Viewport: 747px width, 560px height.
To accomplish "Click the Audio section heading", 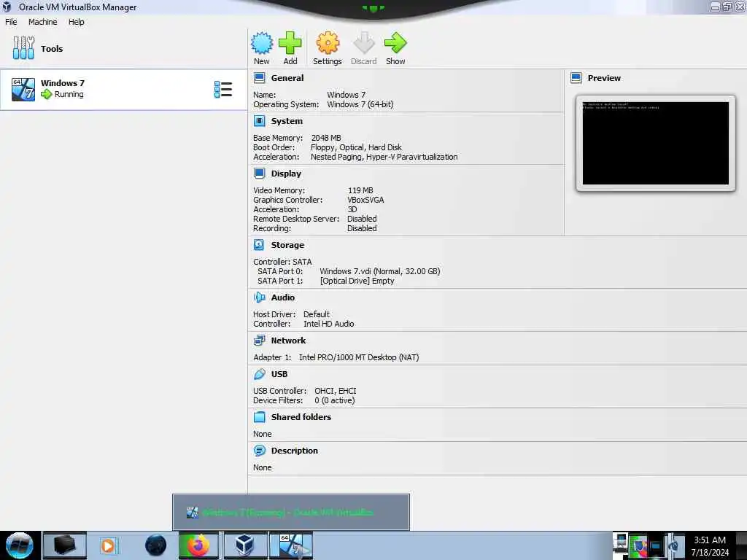I will 283,297.
